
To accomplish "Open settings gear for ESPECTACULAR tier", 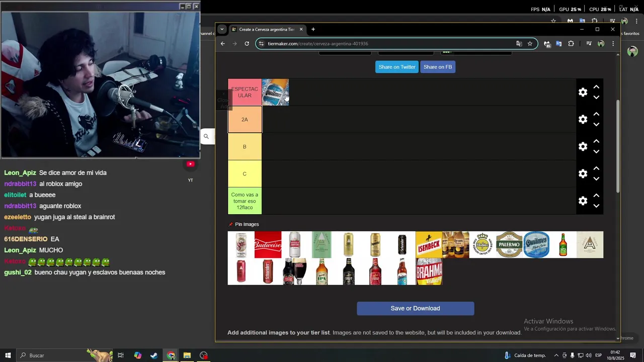I will pos(583,93).
